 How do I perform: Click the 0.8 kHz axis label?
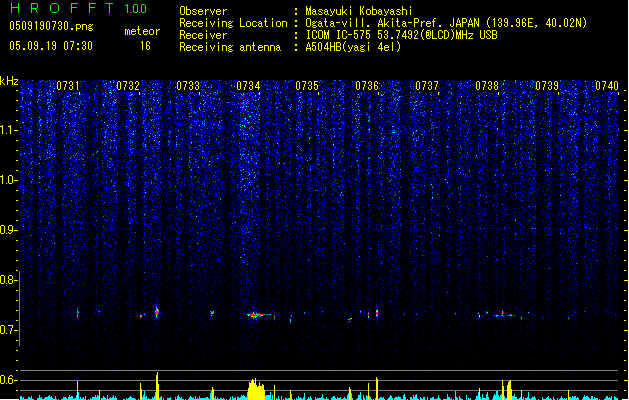click(x=8, y=280)
